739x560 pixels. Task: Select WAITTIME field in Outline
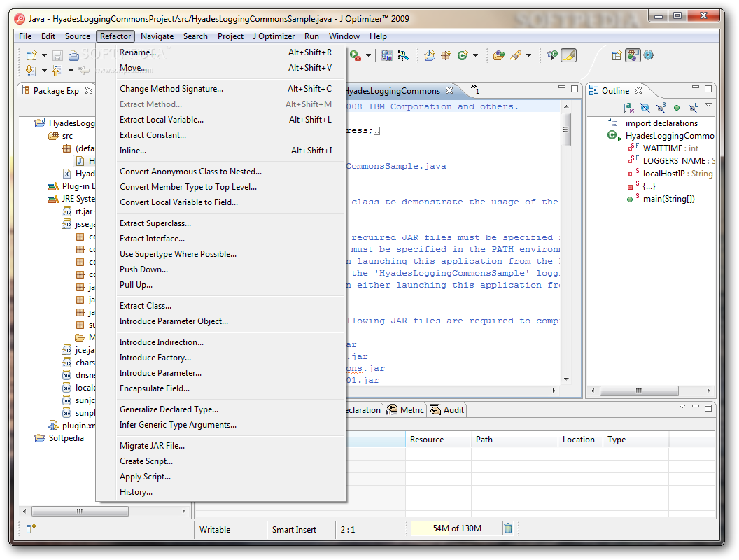coord(670,148)
